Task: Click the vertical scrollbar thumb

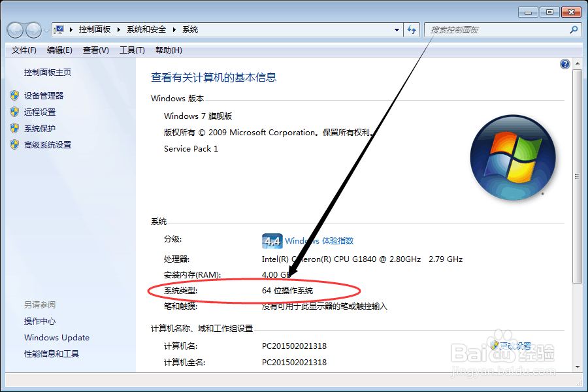Action: pos(578,176)
